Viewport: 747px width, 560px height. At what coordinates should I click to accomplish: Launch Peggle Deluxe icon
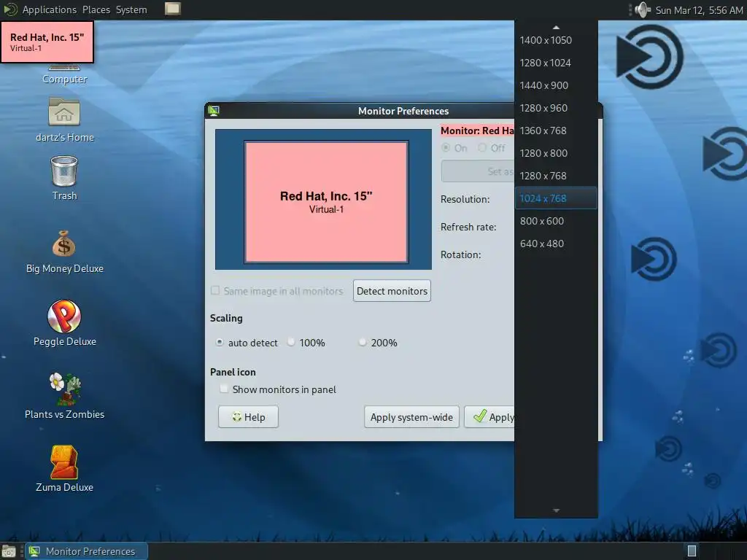(64, 316)
